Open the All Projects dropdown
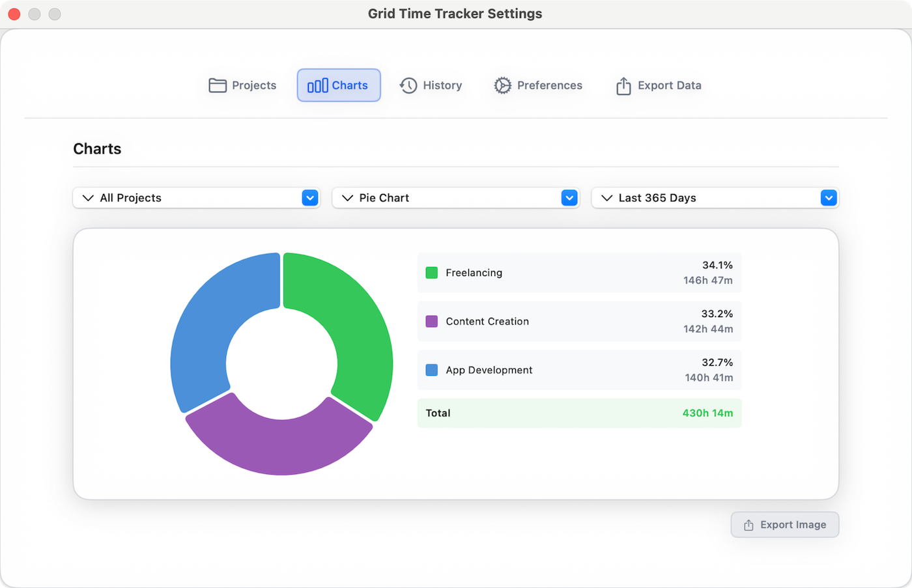This screenshot has width=912, height=588. [196, 198]
